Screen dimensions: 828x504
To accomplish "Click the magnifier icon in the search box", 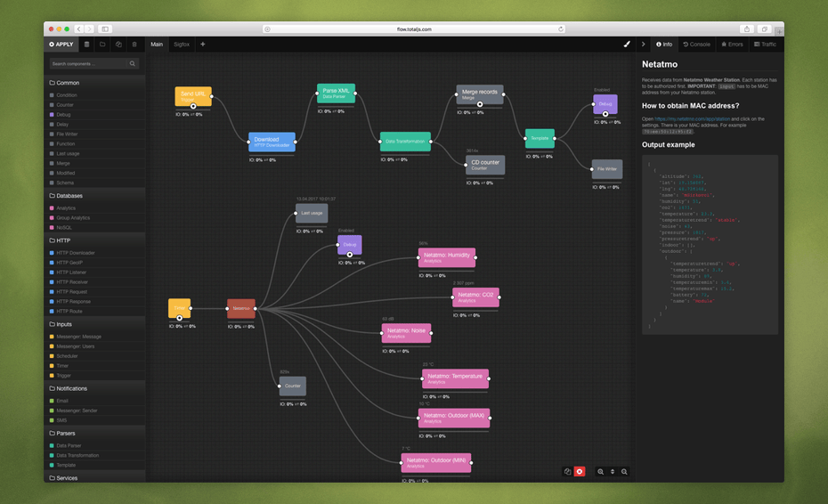I will (x=133, y=63).
